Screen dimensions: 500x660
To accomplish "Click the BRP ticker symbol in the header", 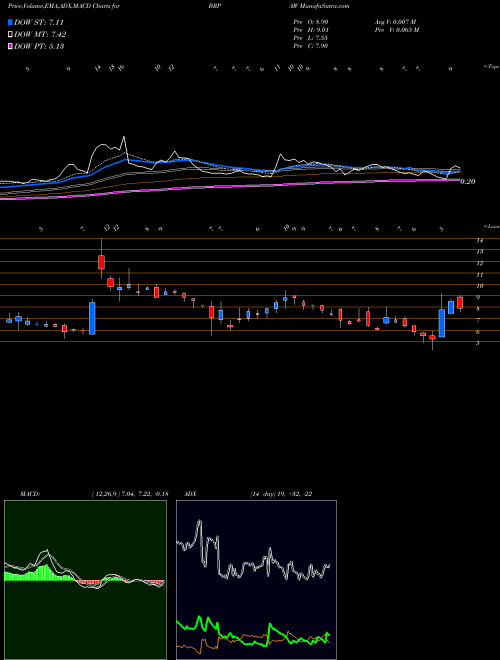I will [214, 6].
